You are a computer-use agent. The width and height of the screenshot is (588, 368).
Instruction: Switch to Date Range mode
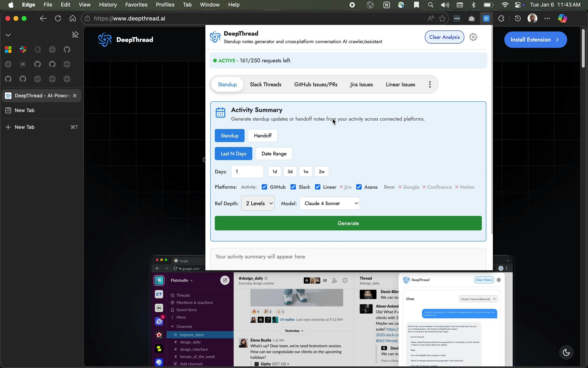tap(274, 154)
